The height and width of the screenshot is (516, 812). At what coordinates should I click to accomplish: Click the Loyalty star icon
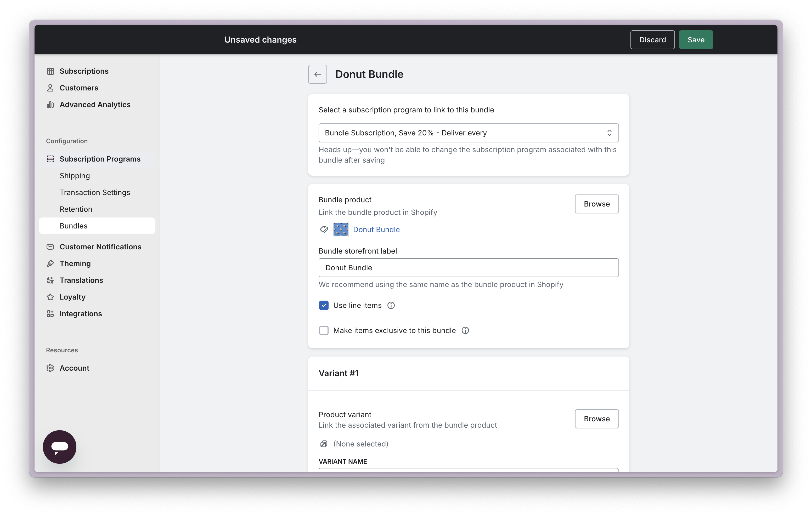[50, 297]
